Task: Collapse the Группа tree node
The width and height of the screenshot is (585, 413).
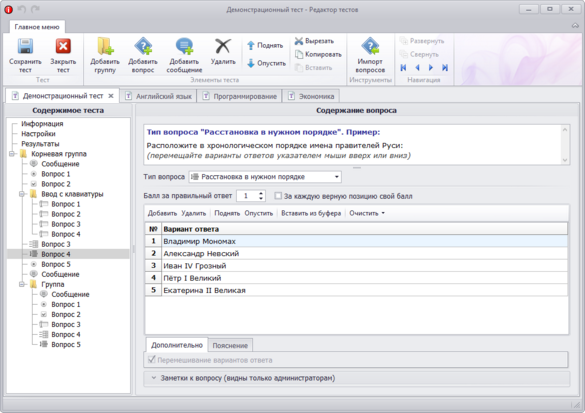Action: [22, 284]
